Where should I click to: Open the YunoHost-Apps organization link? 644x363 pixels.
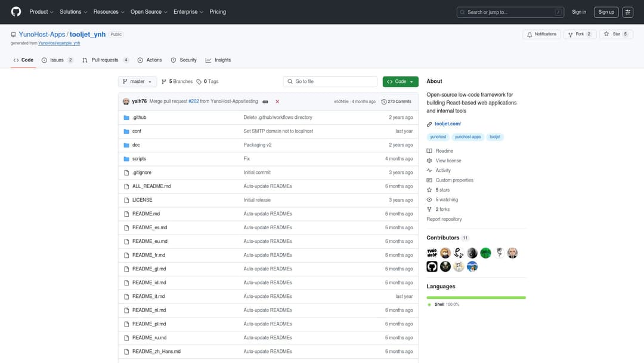coord(42,35)
